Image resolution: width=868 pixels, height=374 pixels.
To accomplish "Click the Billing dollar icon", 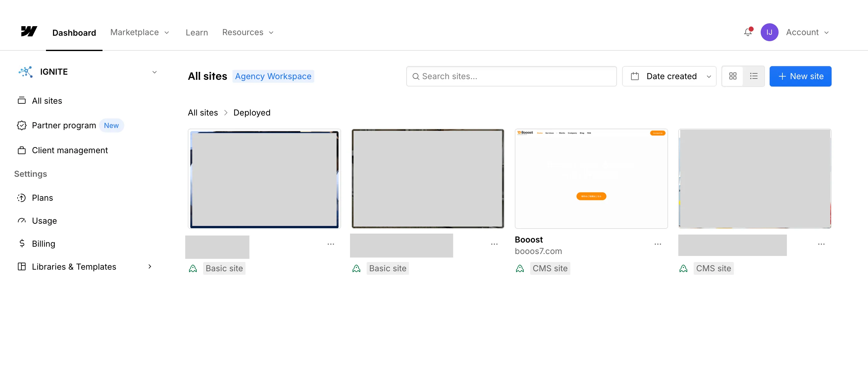I will click(22, 243).
